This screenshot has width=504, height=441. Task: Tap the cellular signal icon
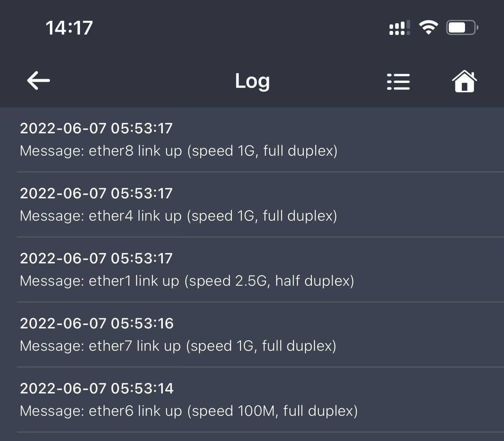(x=399, y=28)
